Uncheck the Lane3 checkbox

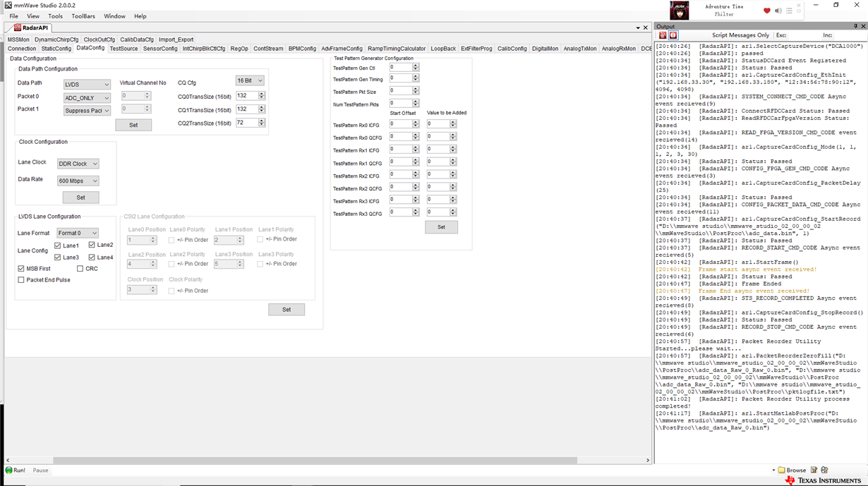pos(58,257)
